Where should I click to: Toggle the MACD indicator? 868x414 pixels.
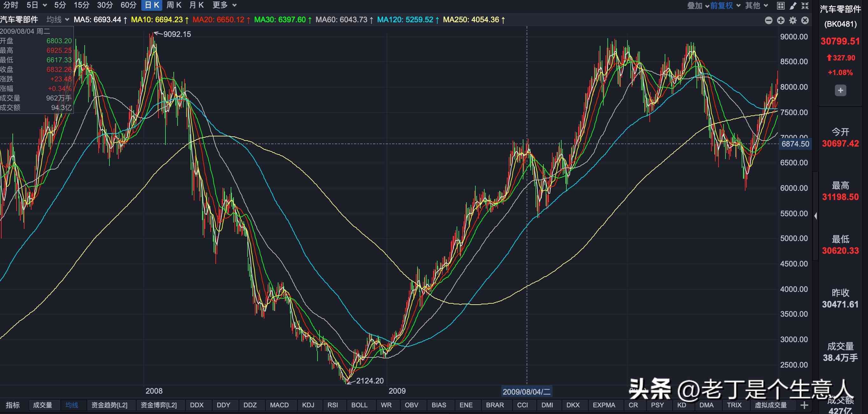[279, 405]
